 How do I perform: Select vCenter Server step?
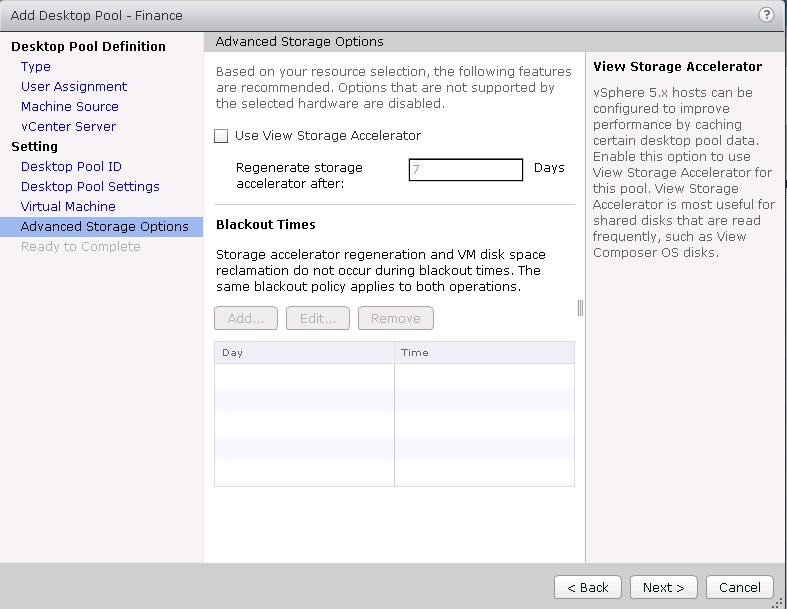click(68, 127)
